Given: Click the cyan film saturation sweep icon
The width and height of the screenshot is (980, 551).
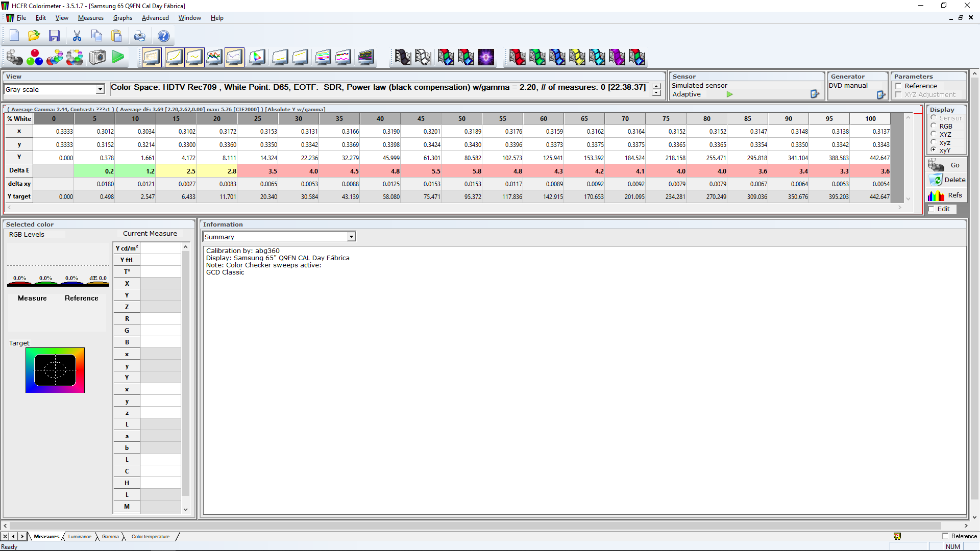Looking at the screenshot, I should click(597, 57).
